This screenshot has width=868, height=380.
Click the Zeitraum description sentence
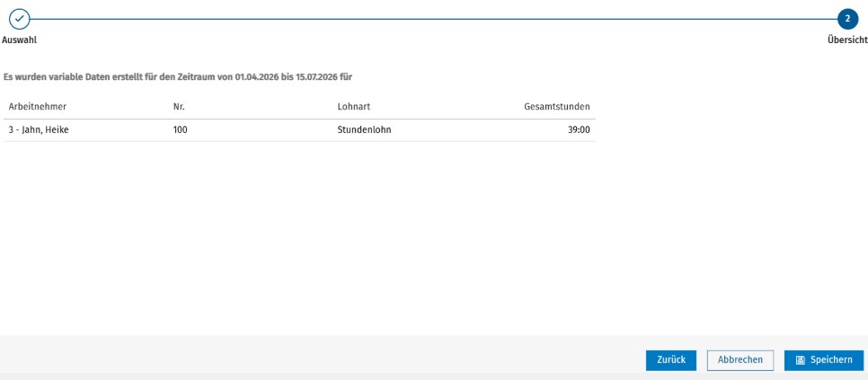(x=178, y=77)
